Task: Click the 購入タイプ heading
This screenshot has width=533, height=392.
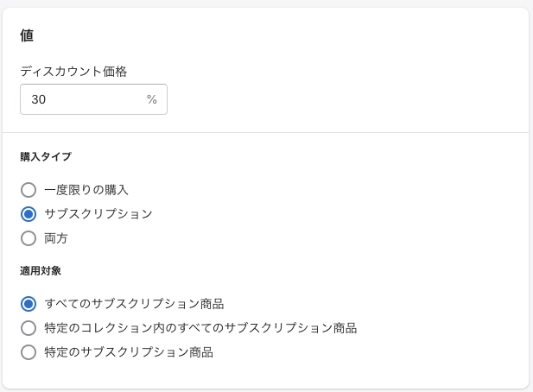Action: pos(46,157)
